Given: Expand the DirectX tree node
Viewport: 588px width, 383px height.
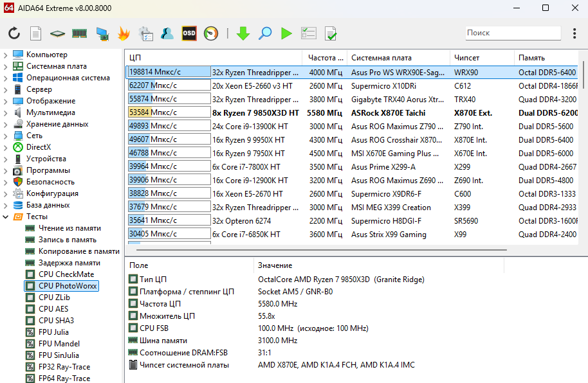Looking at the screenshot, I should pos(5,148).
